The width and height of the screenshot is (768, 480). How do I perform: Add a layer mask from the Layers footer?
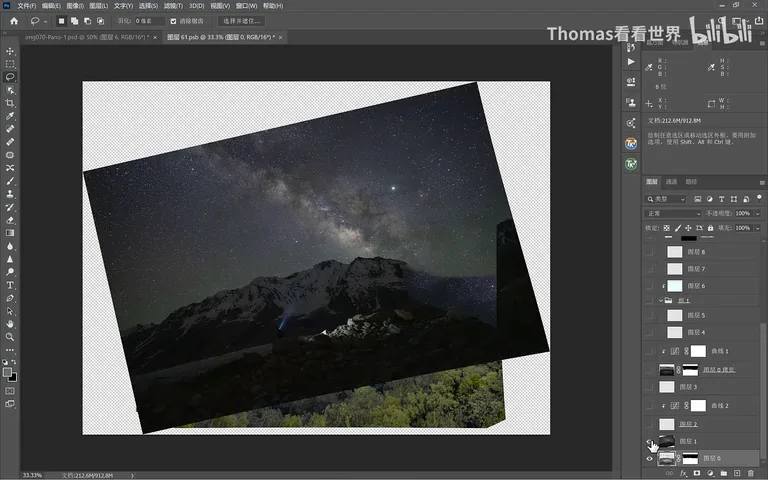tap(696, 473)
